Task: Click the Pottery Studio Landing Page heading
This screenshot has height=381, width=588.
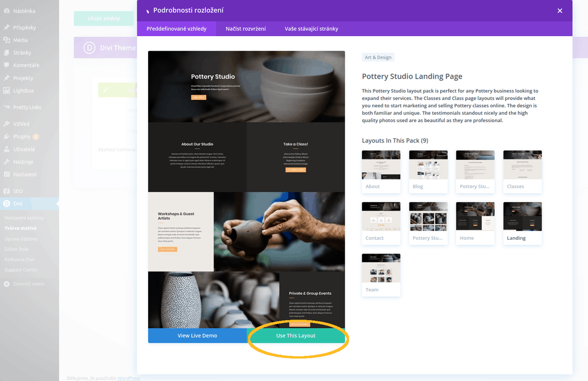Action: click(x=412, y=76)
